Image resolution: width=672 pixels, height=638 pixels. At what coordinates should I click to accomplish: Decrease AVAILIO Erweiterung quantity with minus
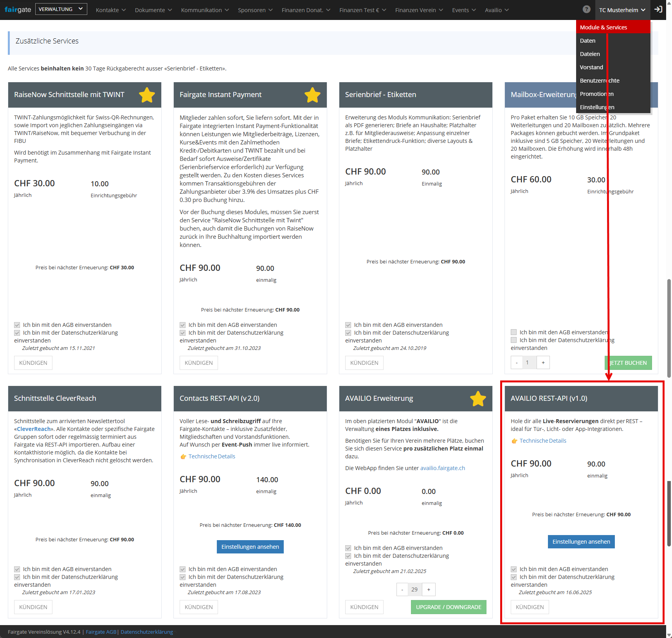coord(402,589)
